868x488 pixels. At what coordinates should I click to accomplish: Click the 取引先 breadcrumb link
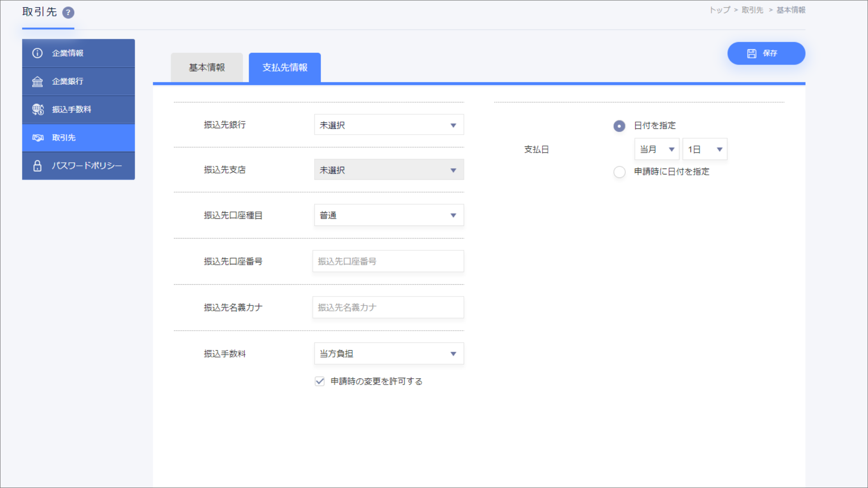click(752, 10)
